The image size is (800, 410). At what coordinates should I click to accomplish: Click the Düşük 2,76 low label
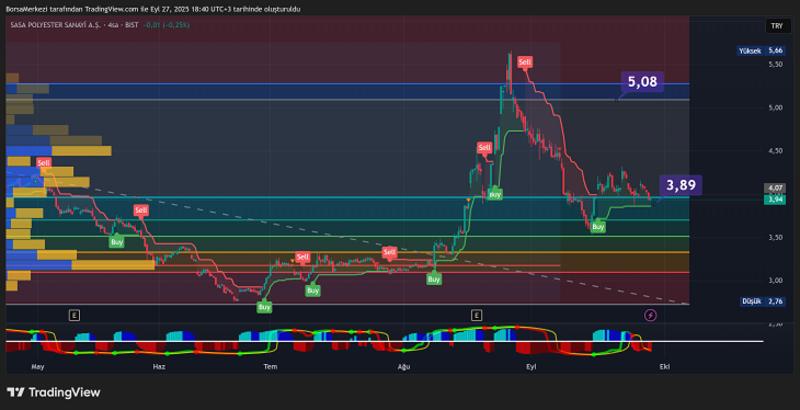762,301
